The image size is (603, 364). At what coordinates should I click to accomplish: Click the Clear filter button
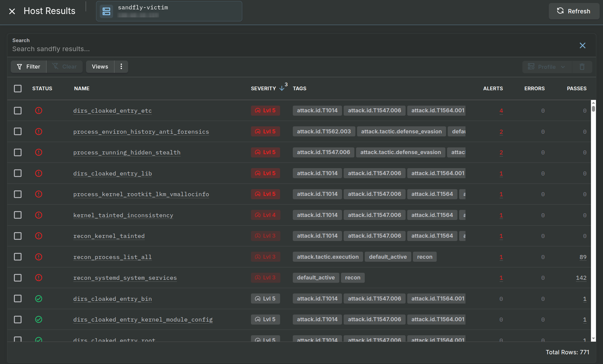click(65, 67)
